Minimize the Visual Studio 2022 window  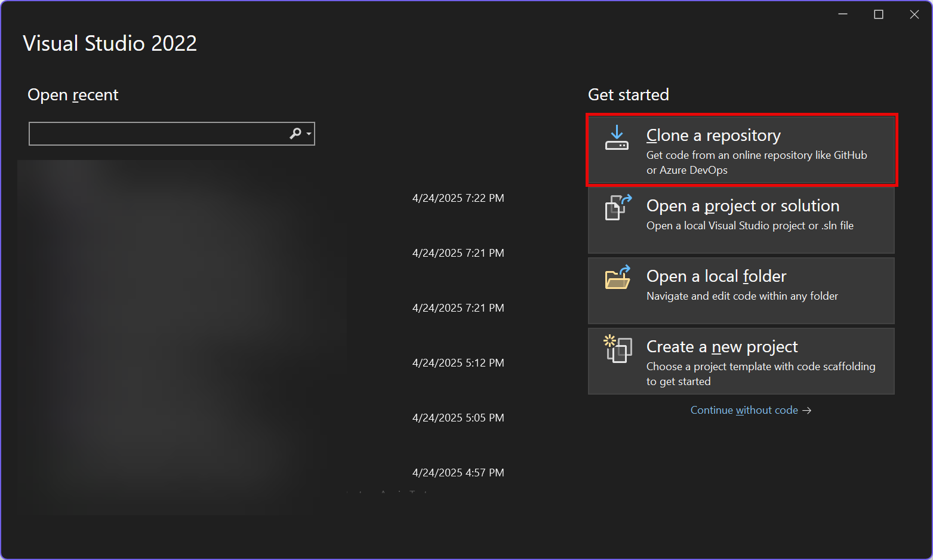843,14
